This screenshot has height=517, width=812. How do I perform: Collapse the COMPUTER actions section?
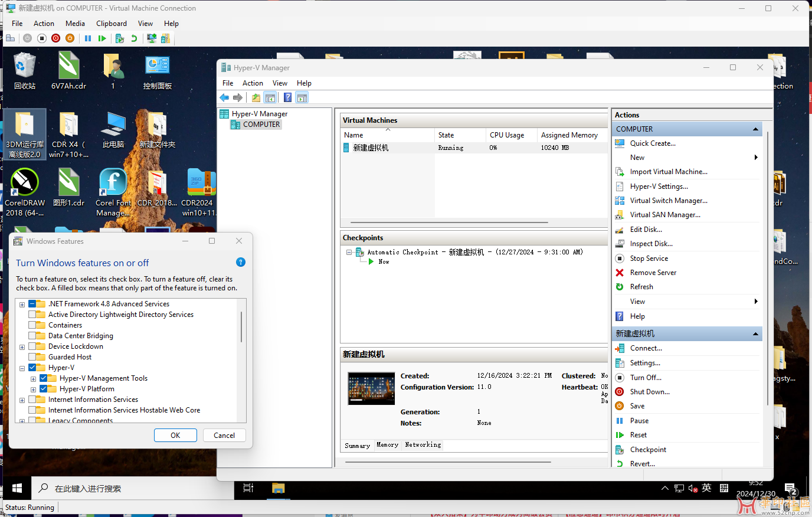(x=755, y=129)
